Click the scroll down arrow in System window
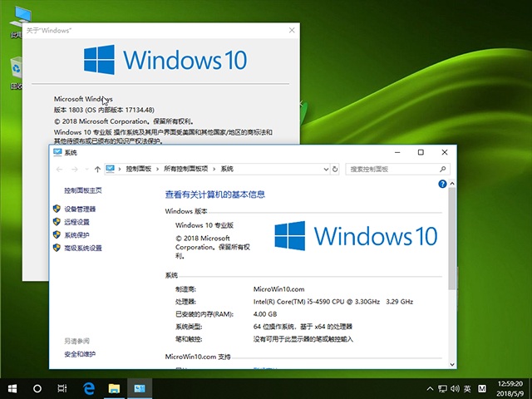The image size is (532, 399). pos(452,364)
